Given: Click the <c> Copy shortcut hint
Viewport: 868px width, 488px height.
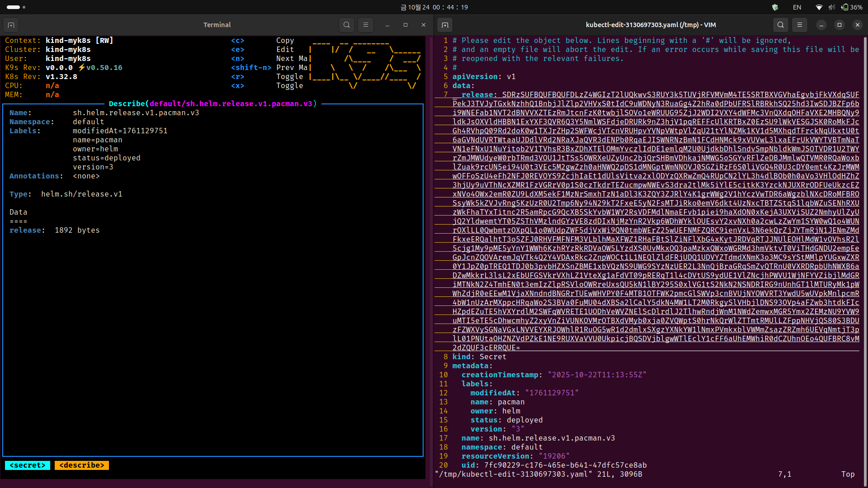Looking at the screenshot, I should coord(263,41).
